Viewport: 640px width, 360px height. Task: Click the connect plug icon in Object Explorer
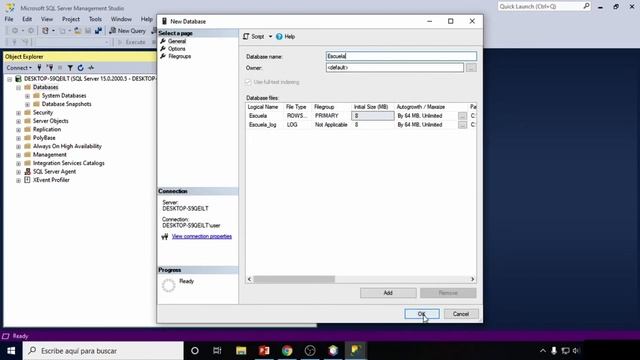tap(40, 68)
